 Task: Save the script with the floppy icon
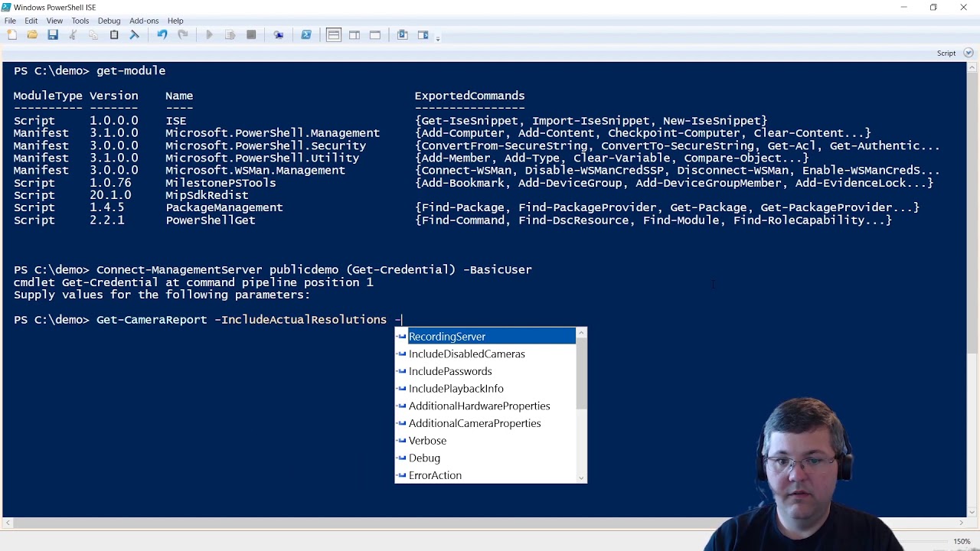tap(53, 35)
